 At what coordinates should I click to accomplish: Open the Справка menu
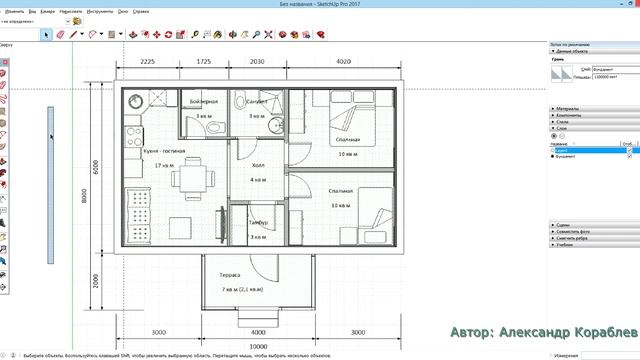[141, 11]
